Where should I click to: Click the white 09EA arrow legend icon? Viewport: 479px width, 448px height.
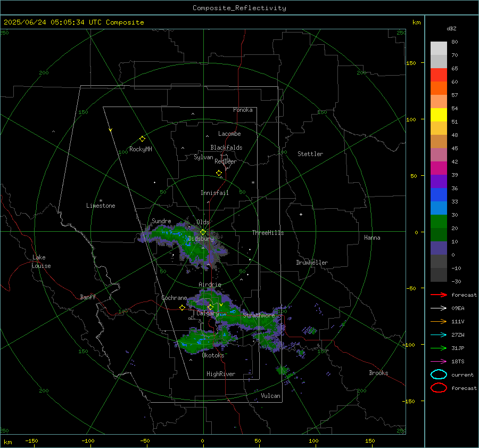(439, 308)
